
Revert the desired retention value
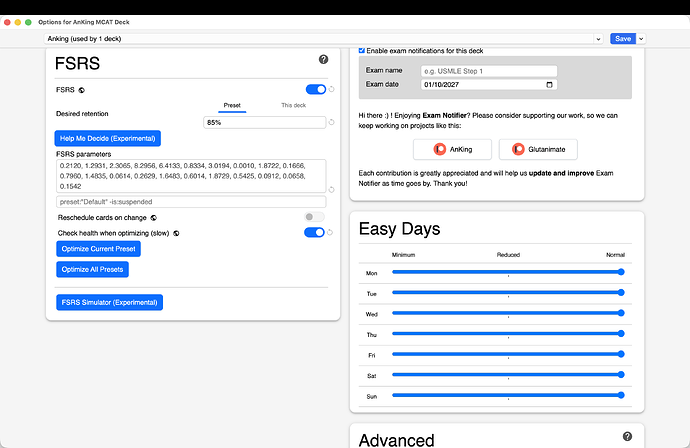coord(331,122)
